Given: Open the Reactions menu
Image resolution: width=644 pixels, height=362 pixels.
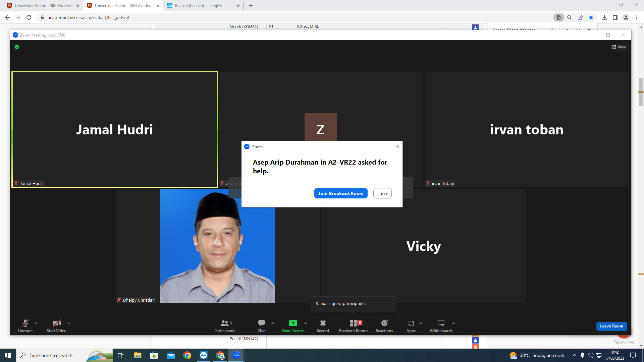Looking at the screenshot, I should 384,326.
